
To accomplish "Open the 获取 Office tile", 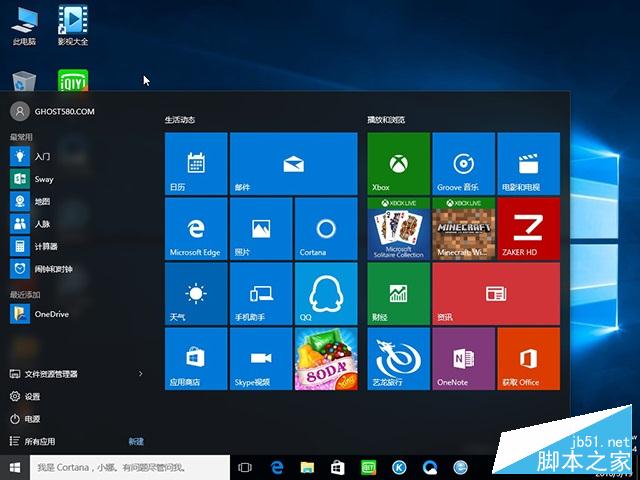I will 529,359.
